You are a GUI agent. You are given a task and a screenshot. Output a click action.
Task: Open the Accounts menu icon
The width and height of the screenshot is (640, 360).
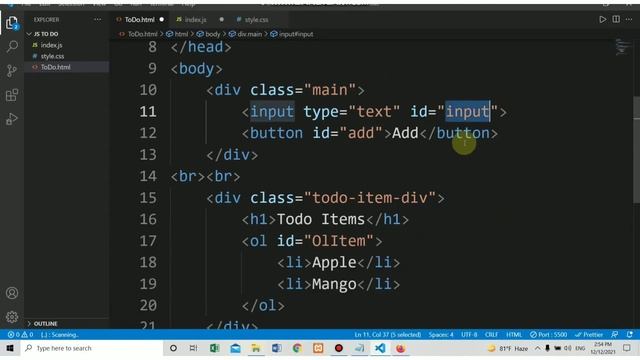[x=12, y=293]
